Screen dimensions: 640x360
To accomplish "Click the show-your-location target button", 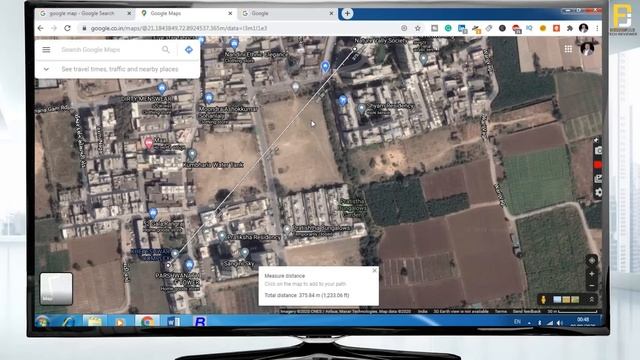I will 591,260.
